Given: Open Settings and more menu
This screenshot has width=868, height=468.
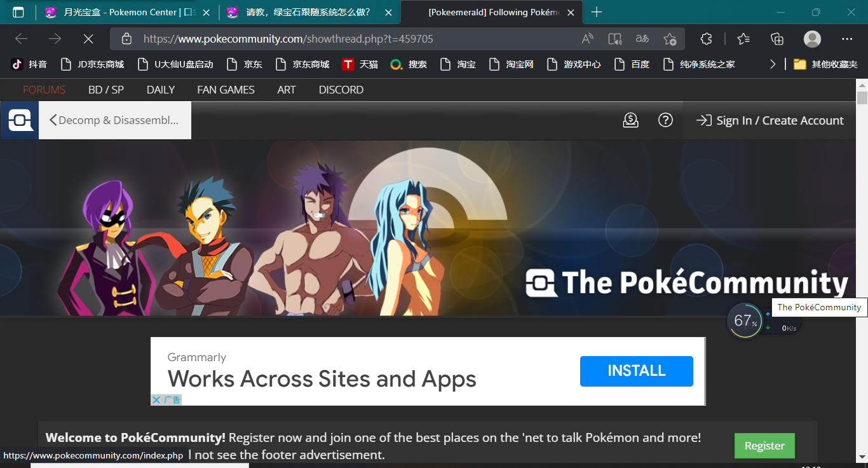Looking at the screenshot, I should [x=847, y=39].
